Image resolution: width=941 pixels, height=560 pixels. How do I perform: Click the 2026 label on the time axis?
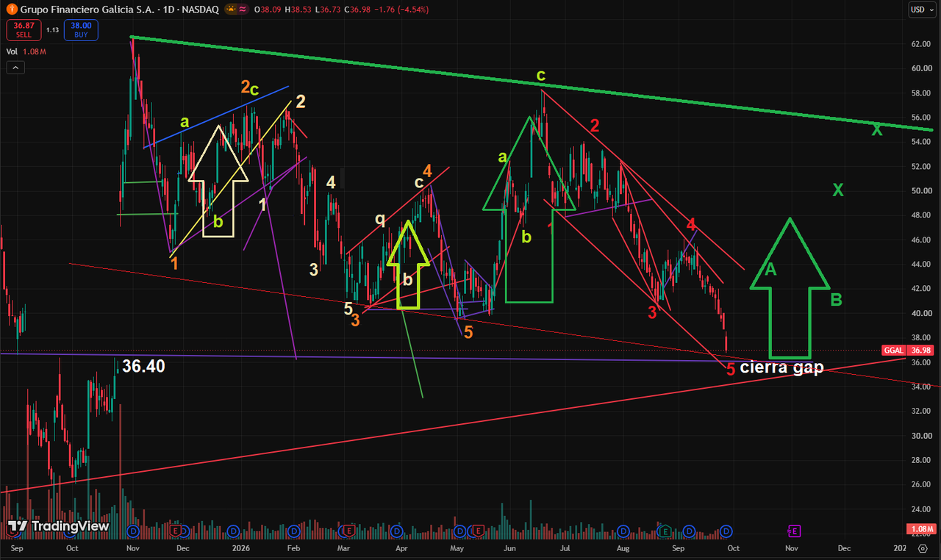tap(240, 548)
